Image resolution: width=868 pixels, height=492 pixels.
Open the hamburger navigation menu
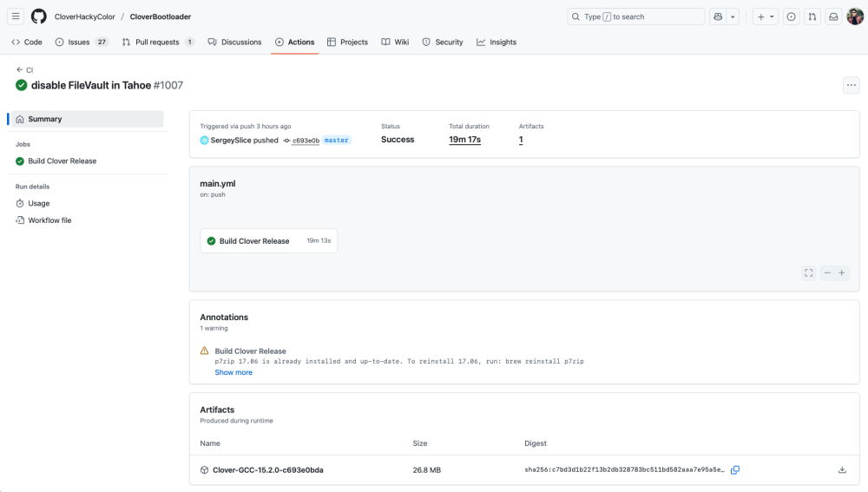coord(16,16)
